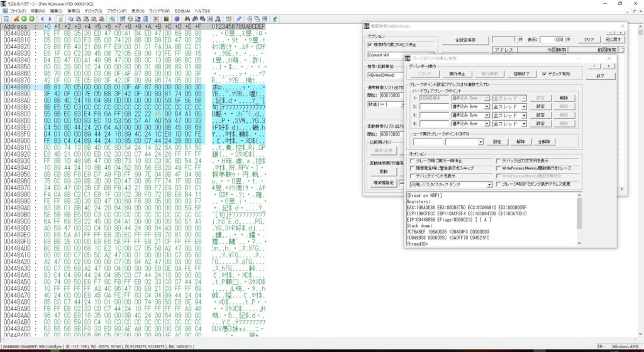This screenshot has height=352, width=644.
Task: Click 全設定保存 button in range search
Action: 465,40
